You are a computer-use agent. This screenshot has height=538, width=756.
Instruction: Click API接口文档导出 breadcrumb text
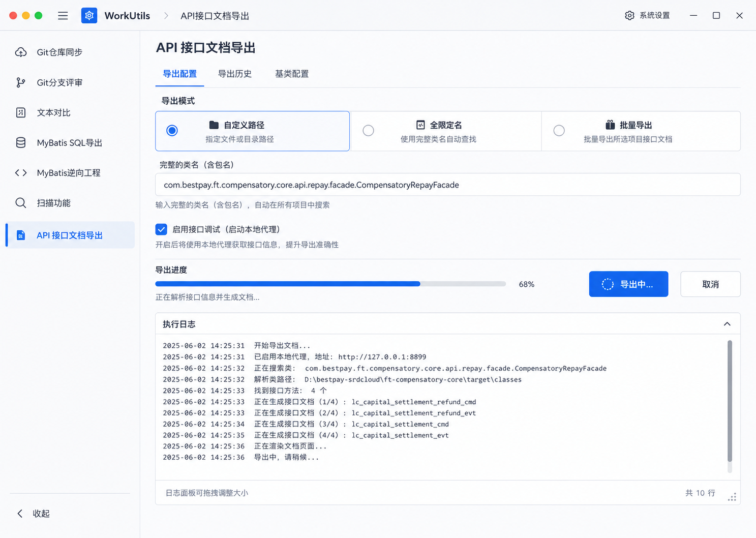[x=215, y=16]
